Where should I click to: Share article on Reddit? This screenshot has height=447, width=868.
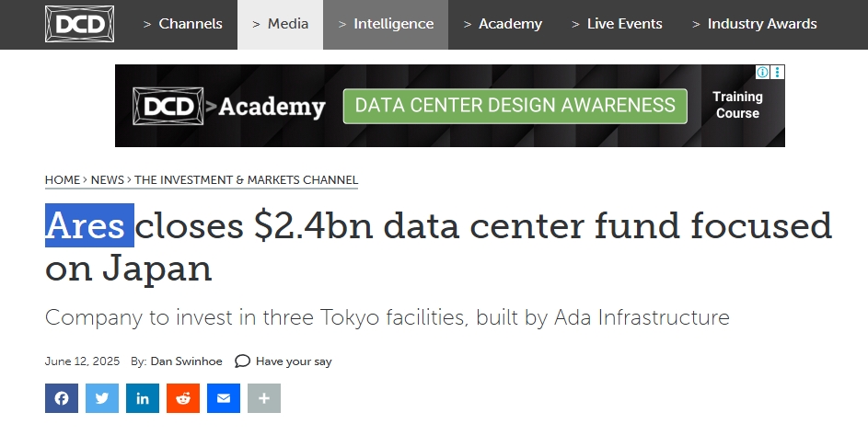coord(183,398)
